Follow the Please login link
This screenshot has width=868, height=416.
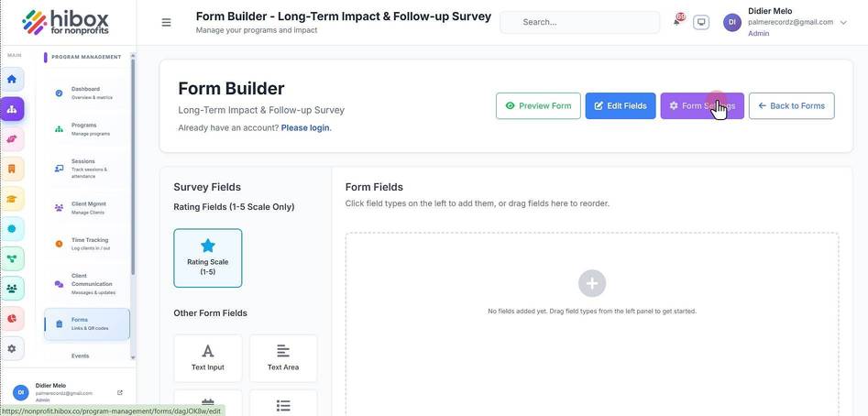pyautogui.click(x=305, y=127)
